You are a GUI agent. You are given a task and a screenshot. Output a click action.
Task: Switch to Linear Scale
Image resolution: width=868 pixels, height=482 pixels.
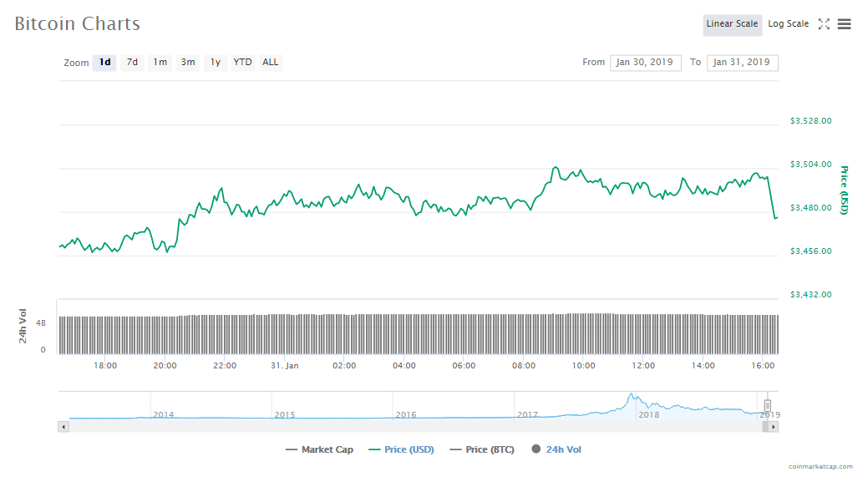point(732,24)
